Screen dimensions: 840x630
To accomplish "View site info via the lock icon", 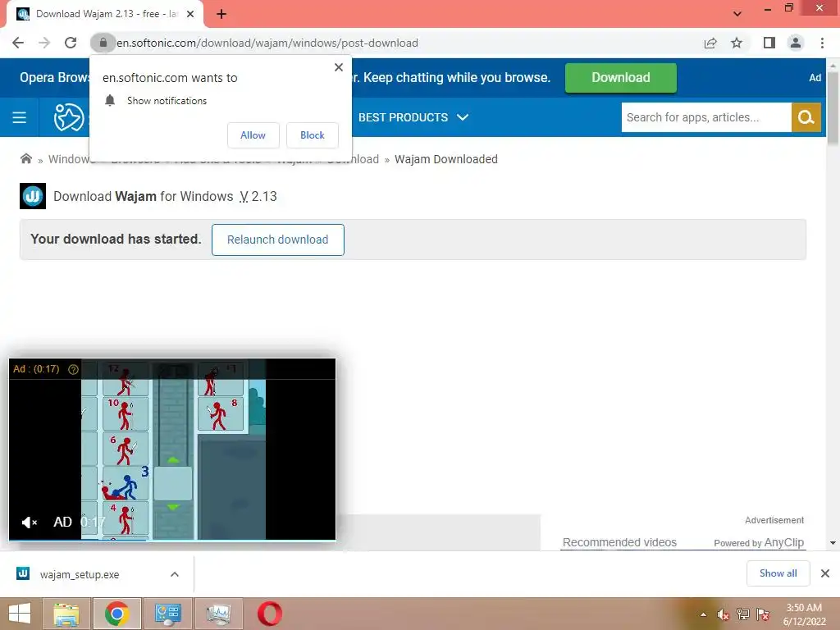I will point(103,43).
